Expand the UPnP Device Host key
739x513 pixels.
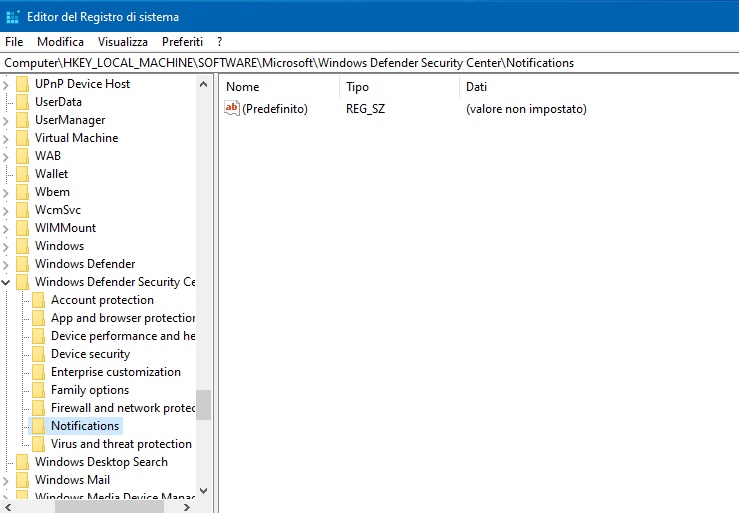pos(6,85)
